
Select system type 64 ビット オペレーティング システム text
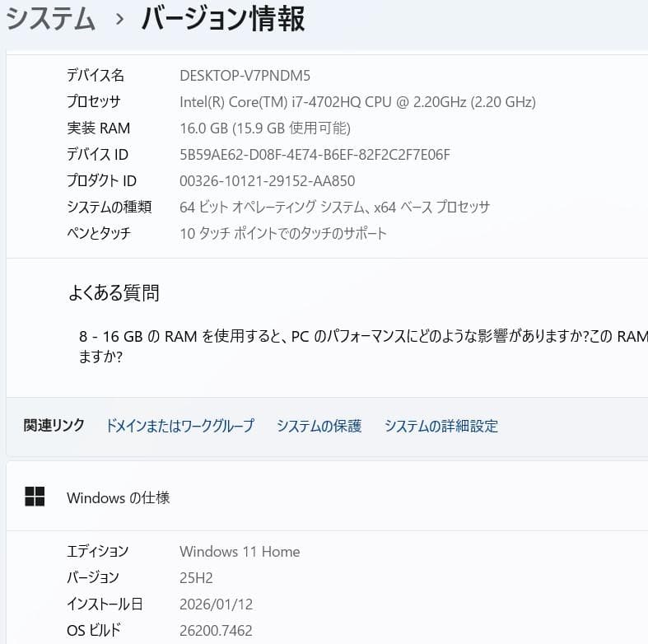334,207
